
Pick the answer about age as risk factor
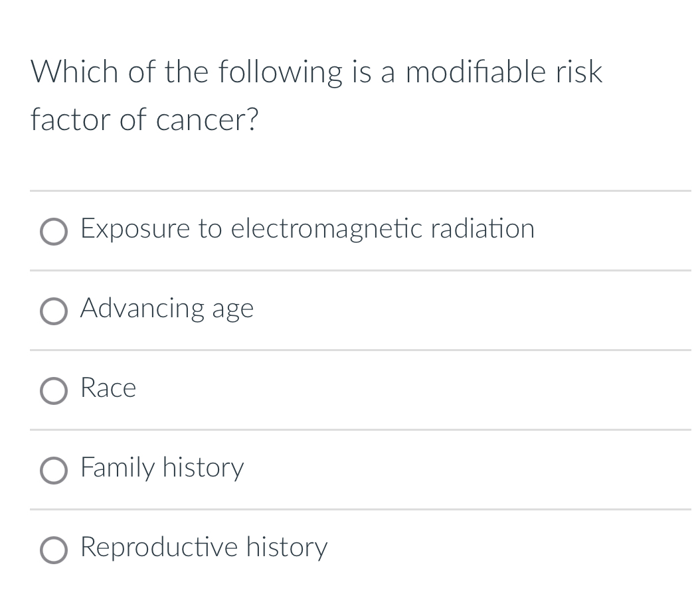tap(167, 309)
